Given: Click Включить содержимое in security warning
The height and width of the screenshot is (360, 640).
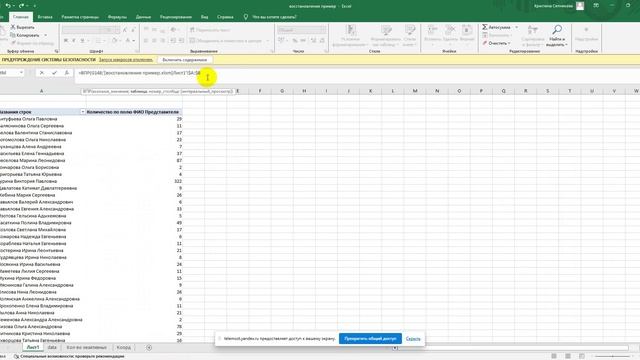Looking at the screenshot, I should click(184, 60).
